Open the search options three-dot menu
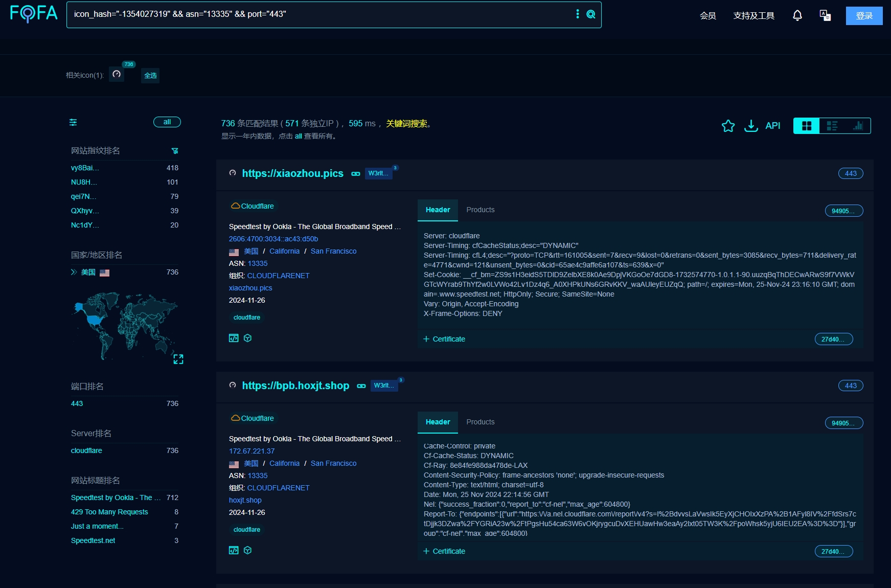Viewport: 891px width, 588px height. (578, 14)
